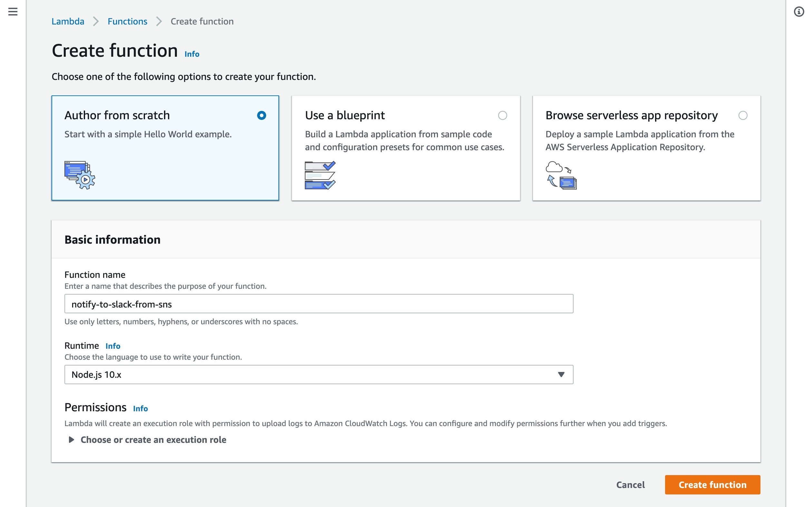Click the blueprint checklist illustration
This screenshot has height=507, width=812.
(x=320, y=175)
